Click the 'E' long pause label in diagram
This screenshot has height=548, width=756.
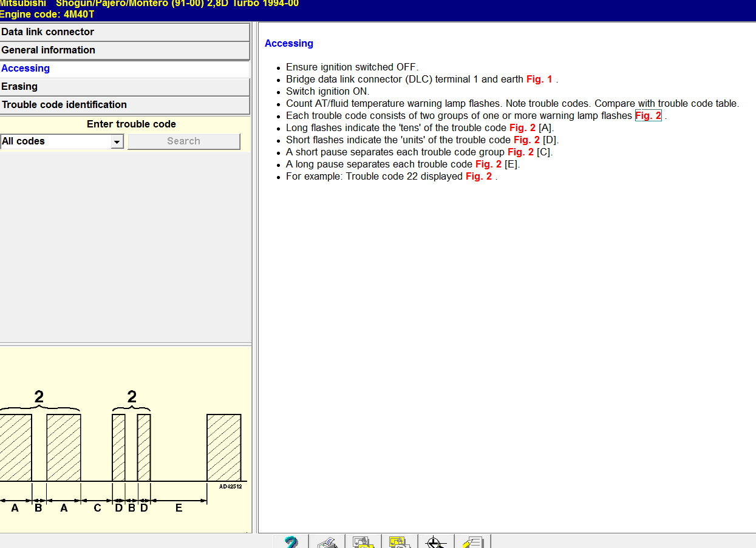pos(179,508)
